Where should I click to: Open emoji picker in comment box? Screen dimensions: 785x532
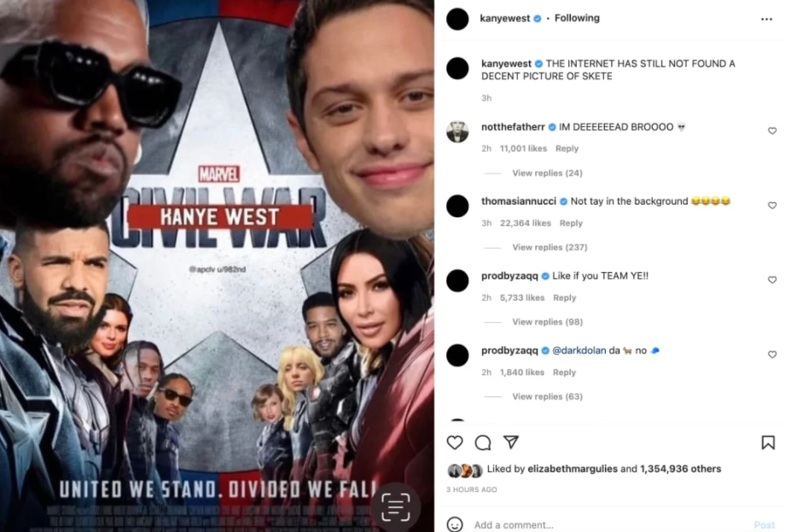pos(455,524)
